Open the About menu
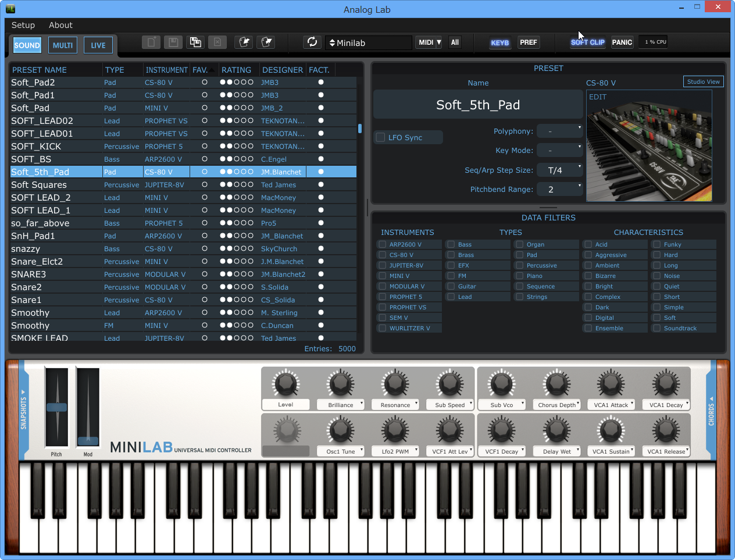 pyautogui.click(x=60, y=25)
